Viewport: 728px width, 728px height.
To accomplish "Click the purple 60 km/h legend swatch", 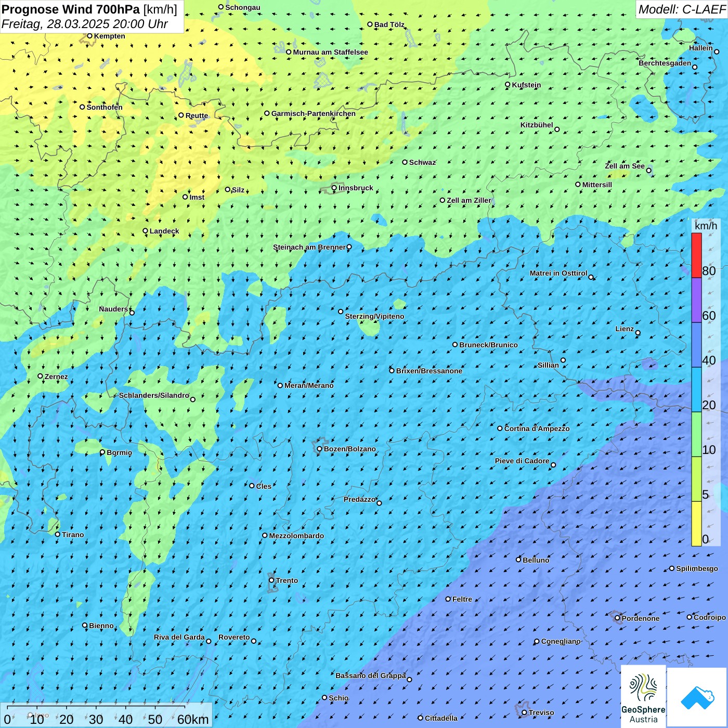I will pyautogui.click(x=696, y=301).
